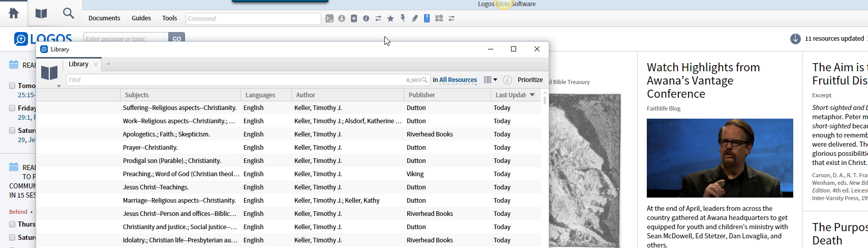Viewport: 868px width, 248px height.
Task: Click the Library window title icon
Action: pos(44,49)
